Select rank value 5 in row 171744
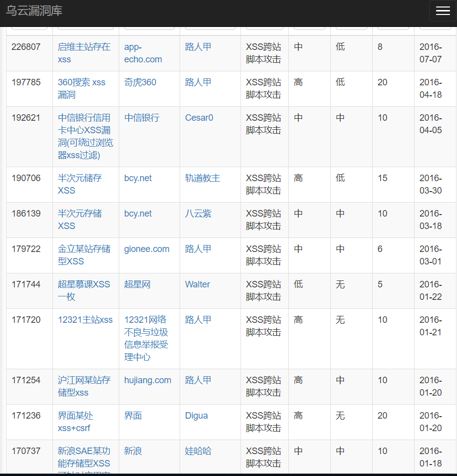 coord(380,284)
